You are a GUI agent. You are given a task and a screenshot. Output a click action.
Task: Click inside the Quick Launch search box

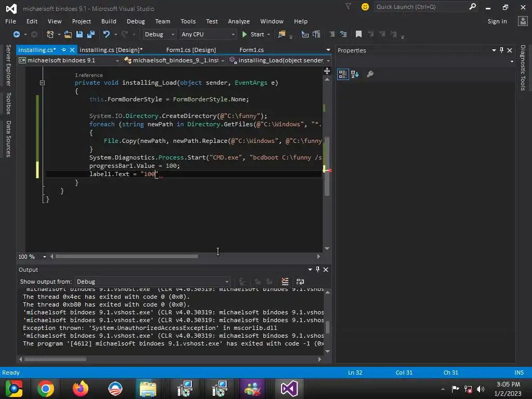coord(421,7)
